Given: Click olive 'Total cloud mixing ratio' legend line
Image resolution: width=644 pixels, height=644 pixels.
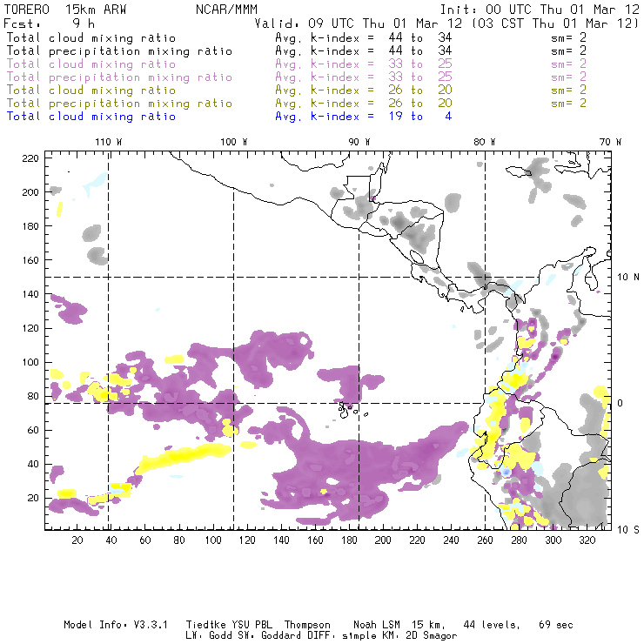Looking at the screenshot, I should tap(91, 90).
